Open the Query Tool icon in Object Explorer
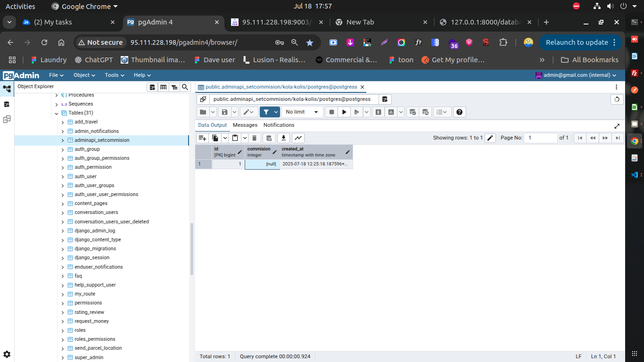This screenshot has width=644, height=362. click(152, 87)
